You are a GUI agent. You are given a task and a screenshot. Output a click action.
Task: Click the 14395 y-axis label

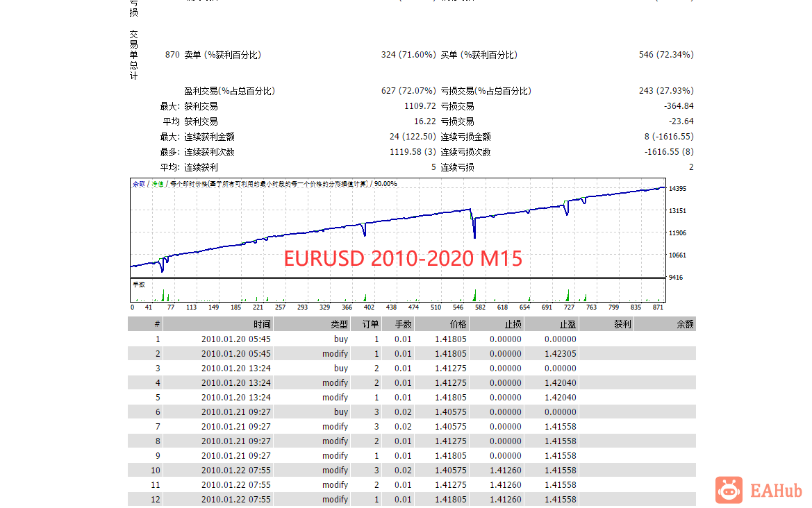(x=677, y=188)
